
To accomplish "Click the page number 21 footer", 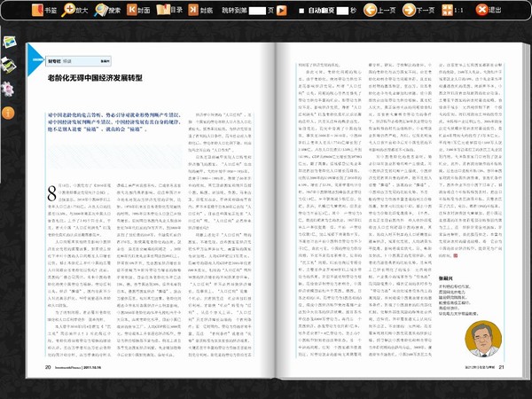I will point(502,367).
